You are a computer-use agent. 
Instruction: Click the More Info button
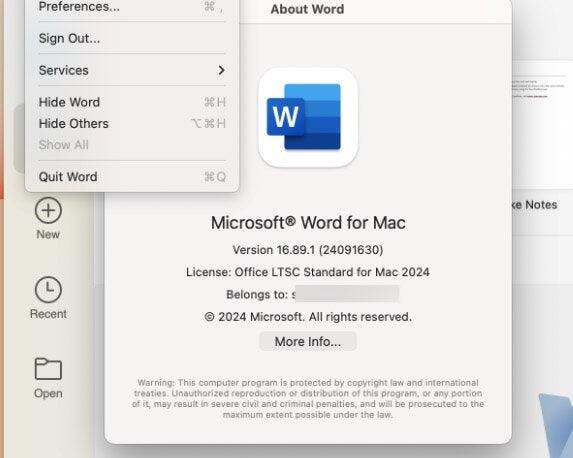coord(308,341)
